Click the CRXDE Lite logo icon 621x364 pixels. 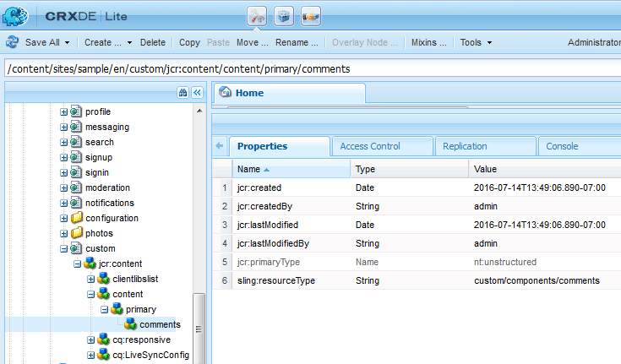pos(15,16)
